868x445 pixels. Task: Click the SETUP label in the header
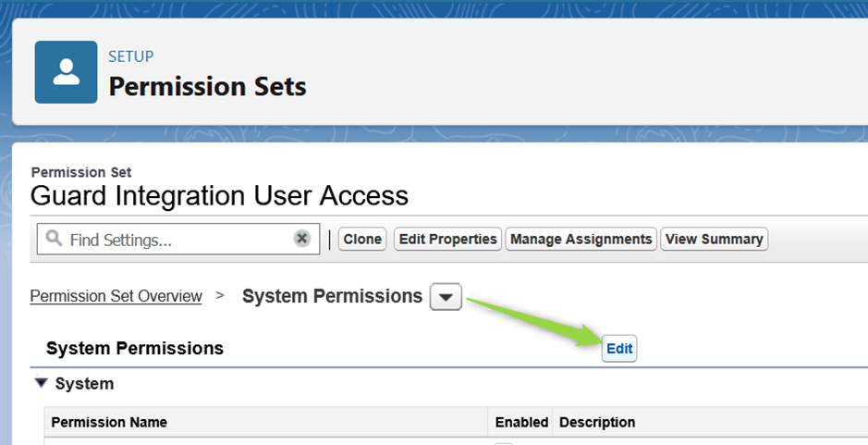point(130,56)
